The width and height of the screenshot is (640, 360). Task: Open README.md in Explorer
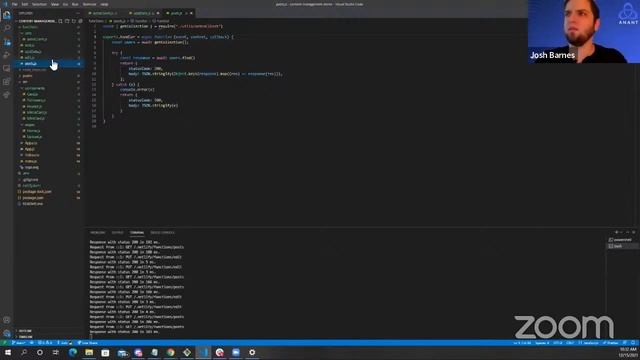point(49,204)
